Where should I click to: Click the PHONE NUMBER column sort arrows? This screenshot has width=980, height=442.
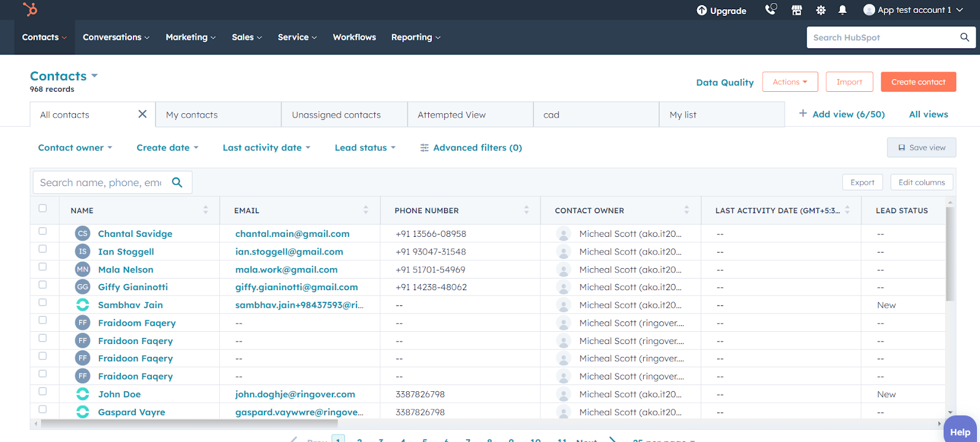(x=526, y=210)
